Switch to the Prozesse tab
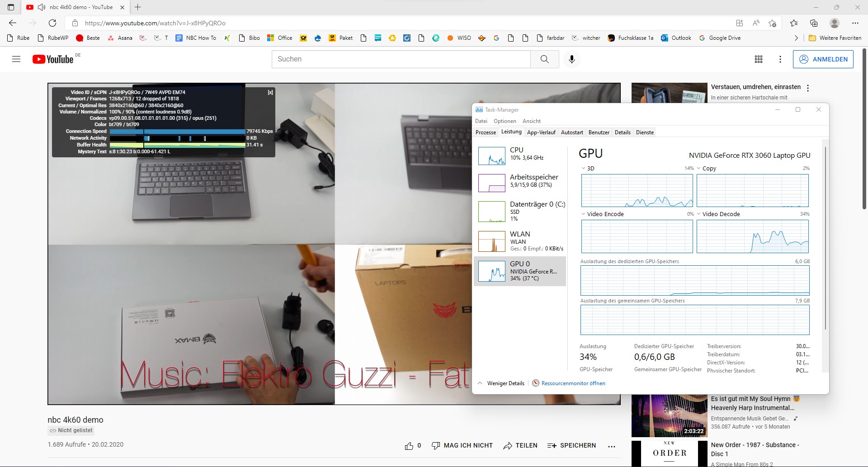Screen dimensions: 868x467 pos(486,132)
